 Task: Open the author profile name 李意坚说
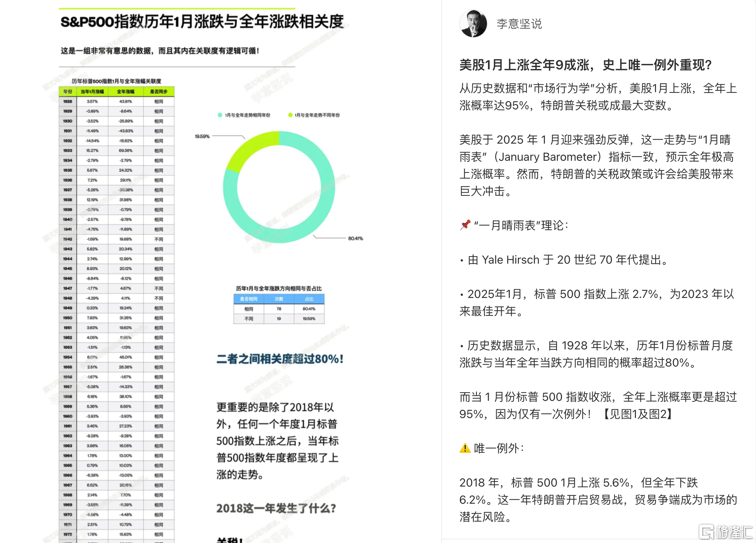(x=519, y=24)
